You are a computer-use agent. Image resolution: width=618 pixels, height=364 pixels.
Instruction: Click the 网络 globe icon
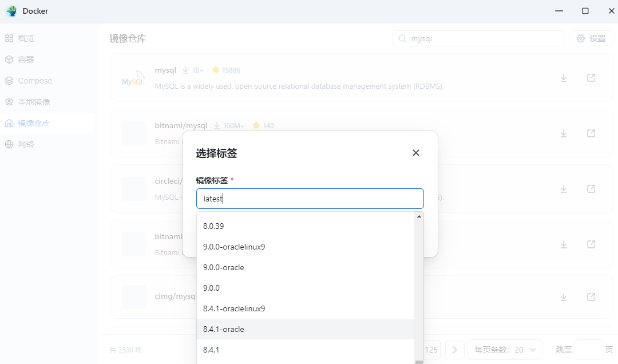coord(9,144)
